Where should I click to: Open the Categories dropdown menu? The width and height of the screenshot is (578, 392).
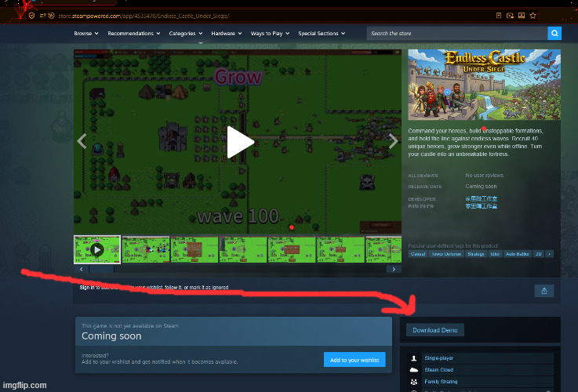(x=186, y=33)
